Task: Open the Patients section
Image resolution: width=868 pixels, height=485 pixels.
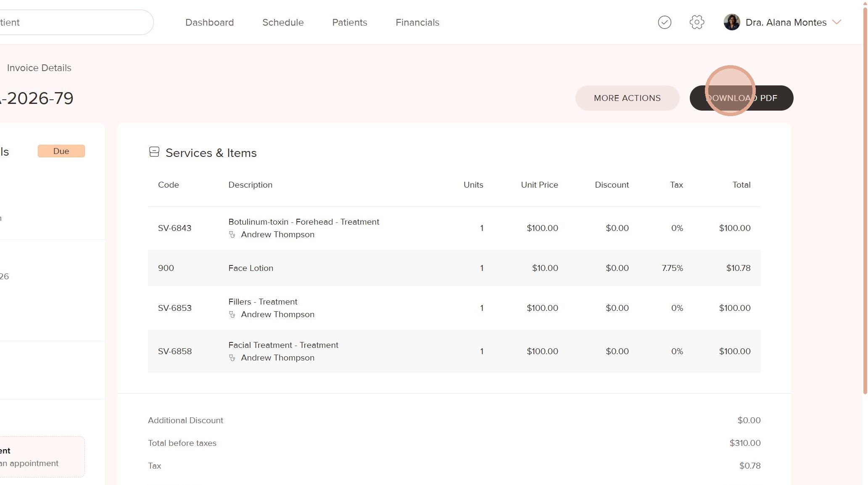Action: [349, 22]
